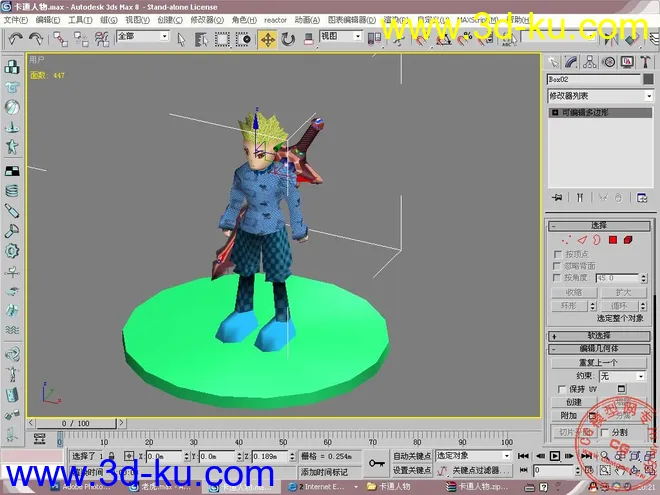The width and height of the screenshot is (660, 495).
Task: Select the Move tool in toolbar
Action: click(267, 38)
